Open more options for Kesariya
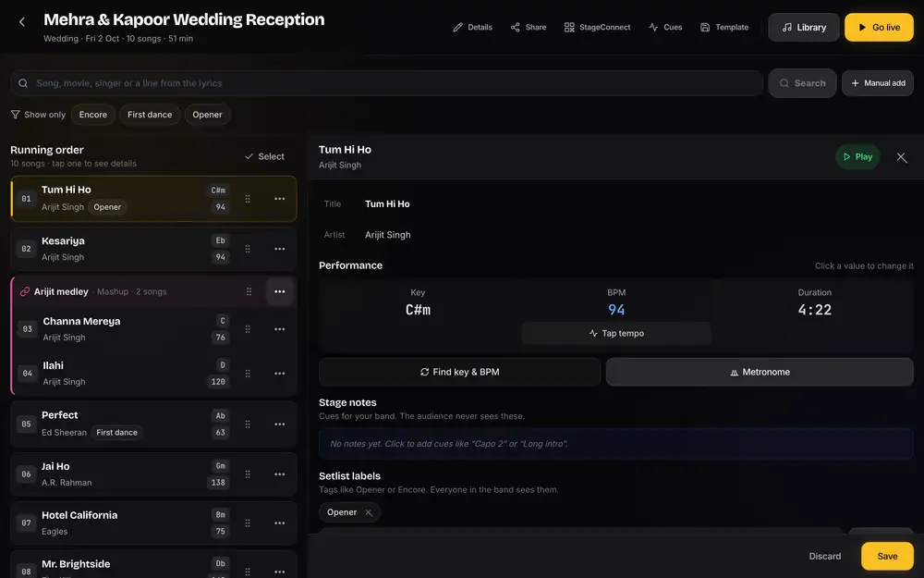This screenshot has width=924, height=578. pyautogui.click(x=279, y=249)
